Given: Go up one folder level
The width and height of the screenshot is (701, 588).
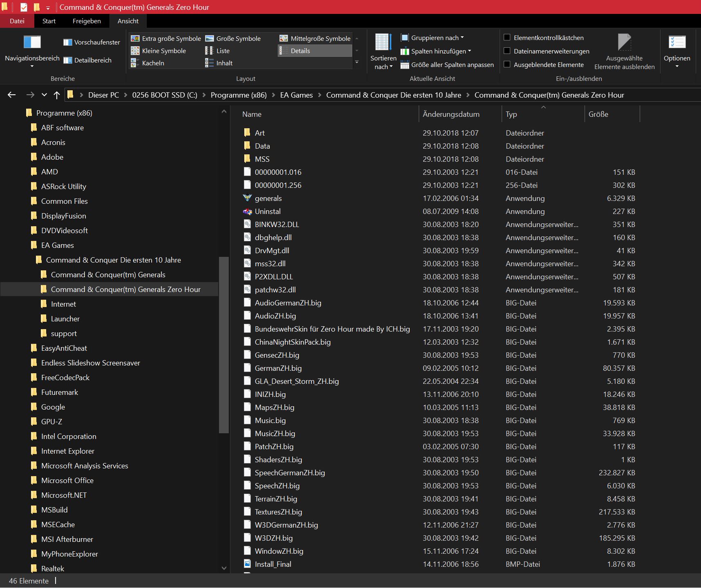Looking at the screenshot, I should tap(57, 95).
